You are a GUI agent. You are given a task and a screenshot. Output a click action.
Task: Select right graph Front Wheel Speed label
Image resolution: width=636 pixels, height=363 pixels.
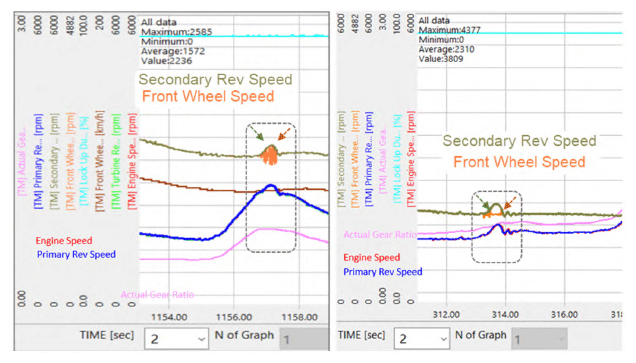pyautogui.click(x=519, y=162)
